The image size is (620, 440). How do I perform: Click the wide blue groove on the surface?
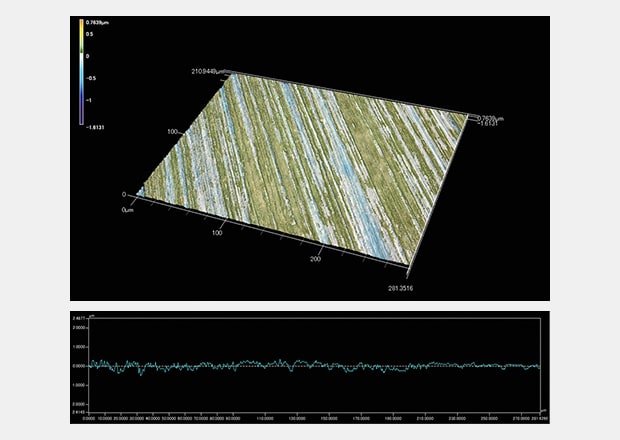pyautogui.click(x=340, y=180)
